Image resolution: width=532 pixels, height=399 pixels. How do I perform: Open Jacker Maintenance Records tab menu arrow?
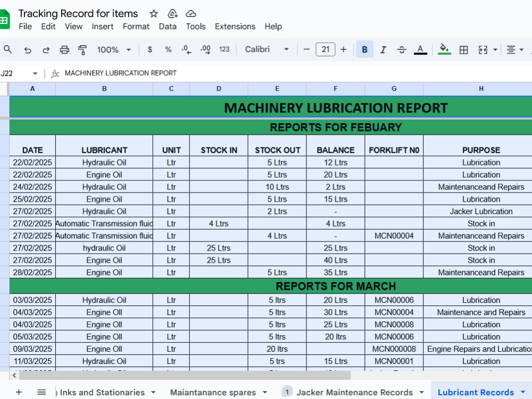pyautogui.click(x=421, y=392)
